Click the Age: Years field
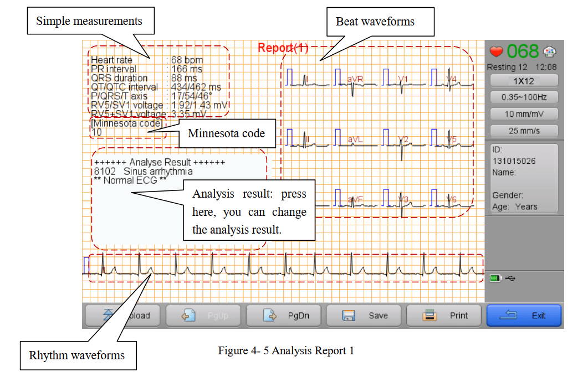The image size is (588, 377). tap(515, 207)
